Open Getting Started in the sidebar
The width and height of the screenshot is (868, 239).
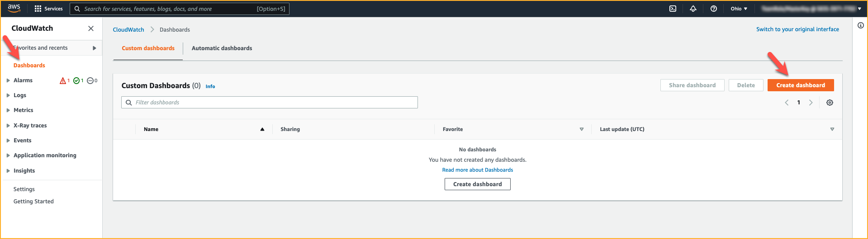pos(33,202)
